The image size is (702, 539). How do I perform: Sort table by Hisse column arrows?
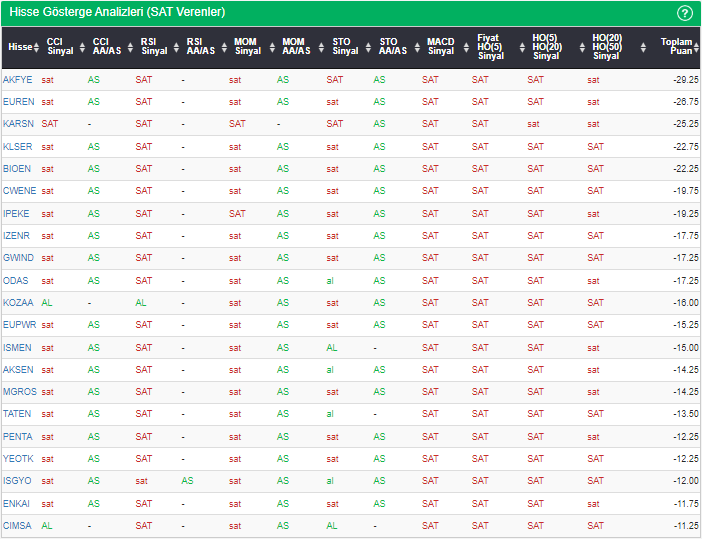pyautogui.click(x=36, y=47)
